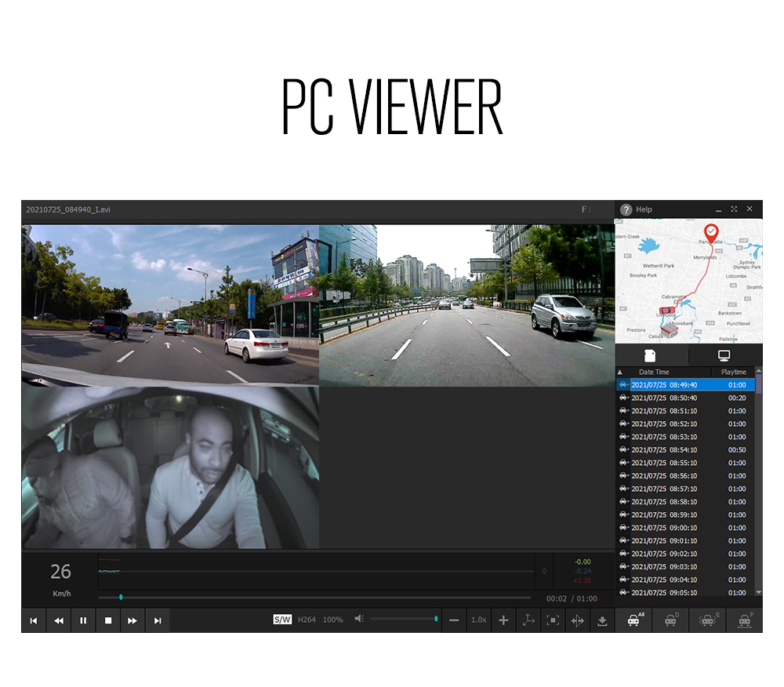Image resolution: width=784 pixels, height=687 pixels.
Task: Jump to the previous file
Action: 34,620
